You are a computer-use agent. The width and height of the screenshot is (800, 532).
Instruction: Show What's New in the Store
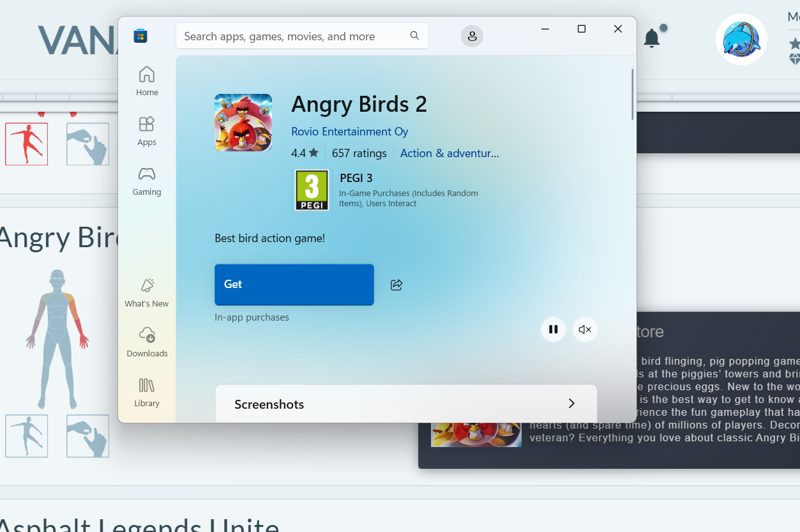coord(147,293)
